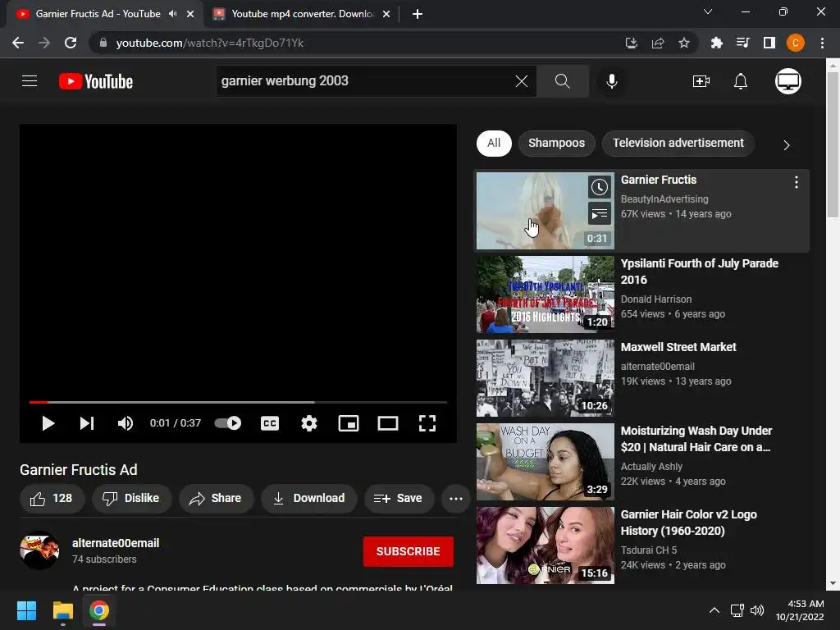
Task: Open the YouTube guide hamburger menu
Action: 30,81
